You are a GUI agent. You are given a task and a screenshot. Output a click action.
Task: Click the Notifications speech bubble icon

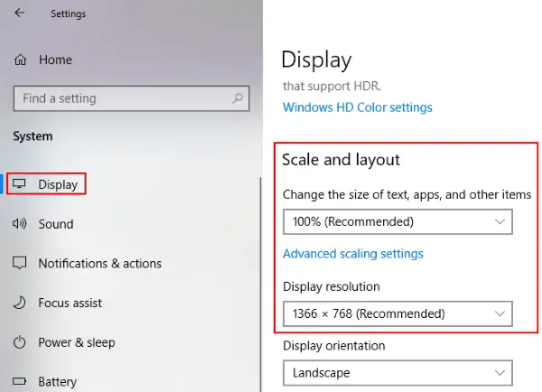click(x=19, y=263)
